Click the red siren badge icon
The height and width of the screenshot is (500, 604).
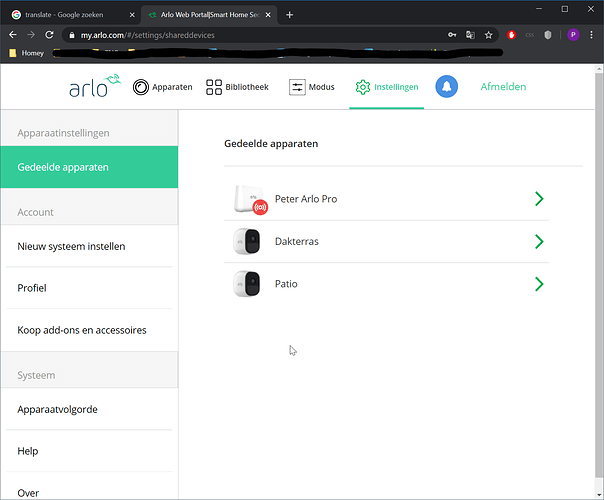(x=260, y=207)
